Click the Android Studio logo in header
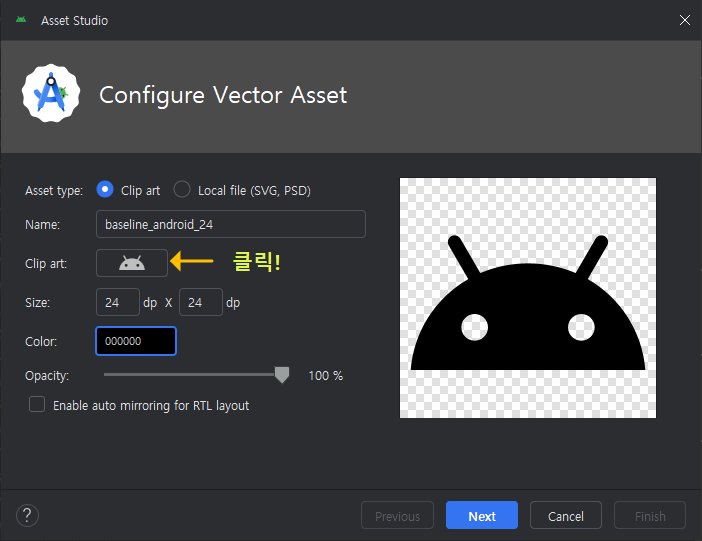This screenshot has width=702, height=541. click(51, 93)
